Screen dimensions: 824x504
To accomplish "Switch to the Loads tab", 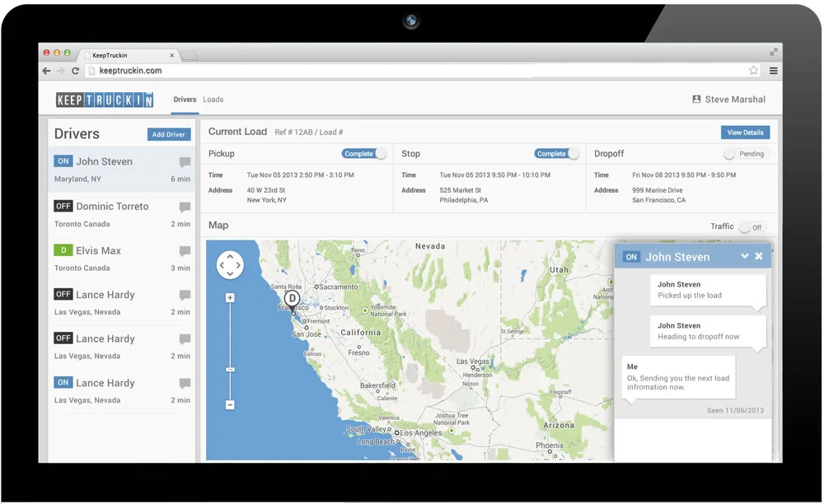I will (213, 99).
